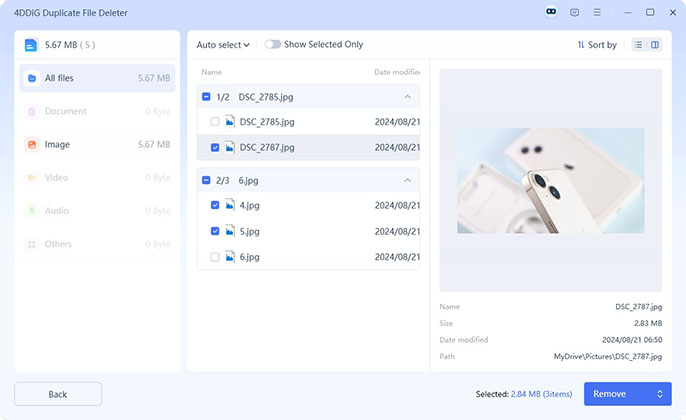Click the Date modified column header
686x420 pixels.
tap(397, 72)
